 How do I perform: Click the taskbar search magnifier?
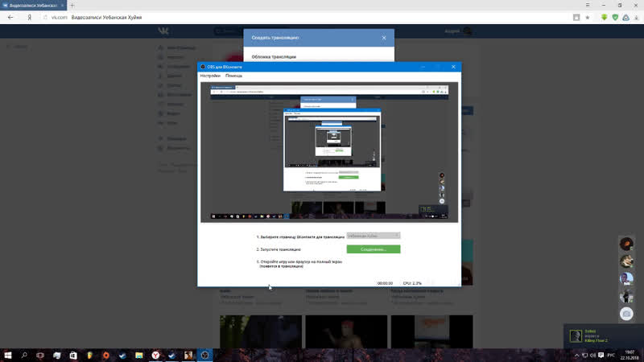[x=24, y=356]
